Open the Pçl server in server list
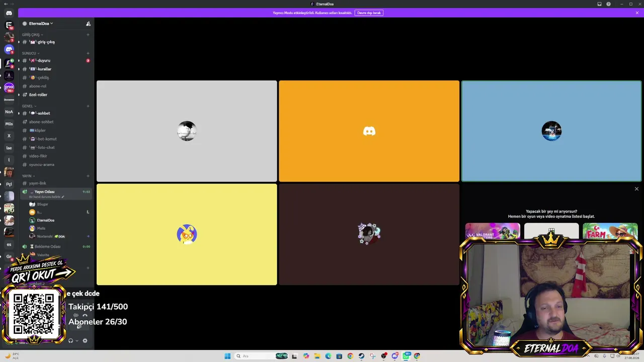The image size is (644, 362). pyautogui.click(x=9, y=184)
